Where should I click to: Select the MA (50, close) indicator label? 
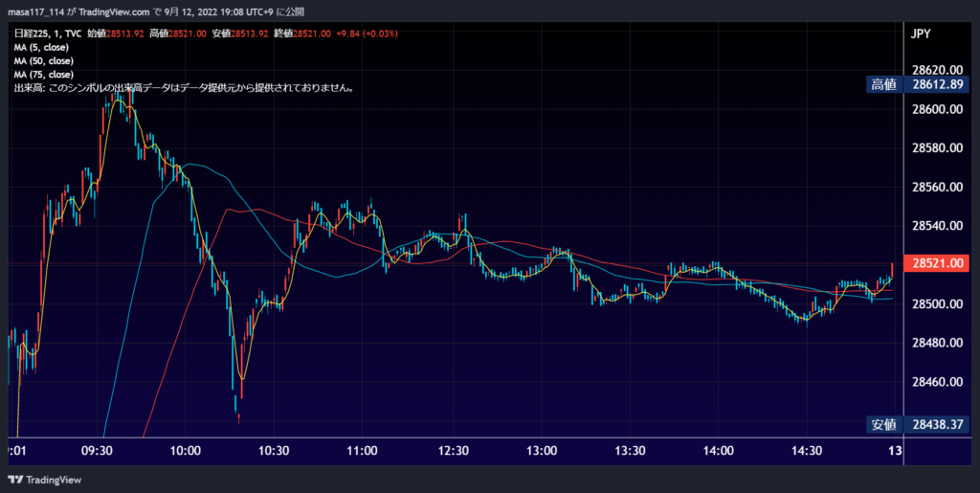point(44,61)
